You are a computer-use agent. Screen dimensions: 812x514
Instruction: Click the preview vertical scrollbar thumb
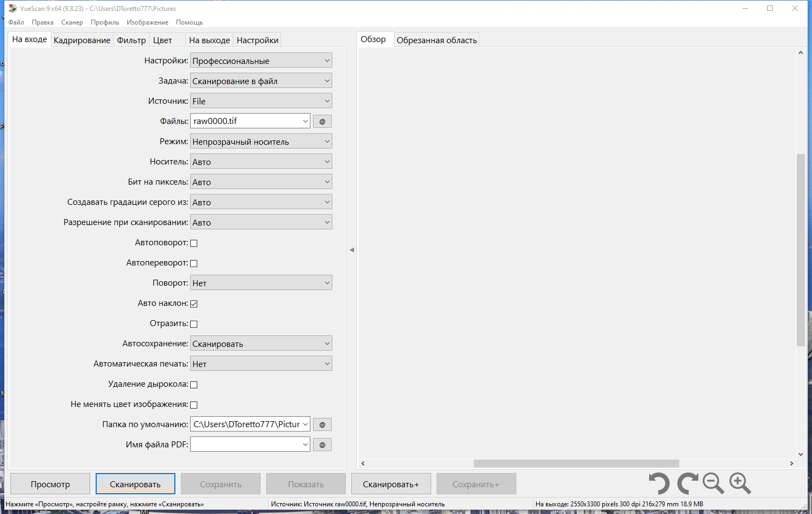tap(801, 250)
